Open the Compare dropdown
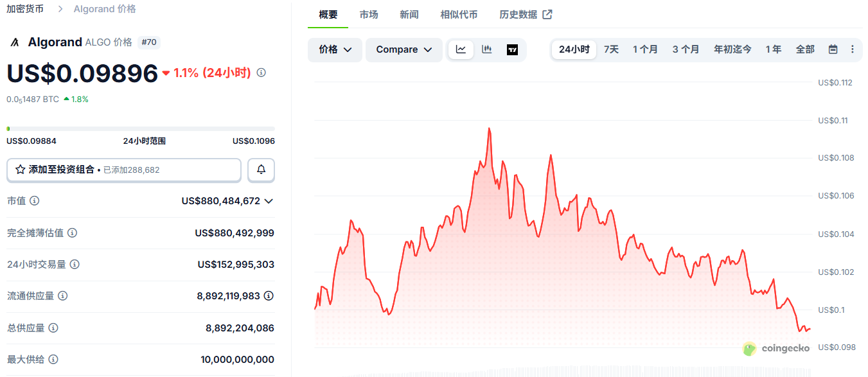868x377 pixels. tap(404, 49)
